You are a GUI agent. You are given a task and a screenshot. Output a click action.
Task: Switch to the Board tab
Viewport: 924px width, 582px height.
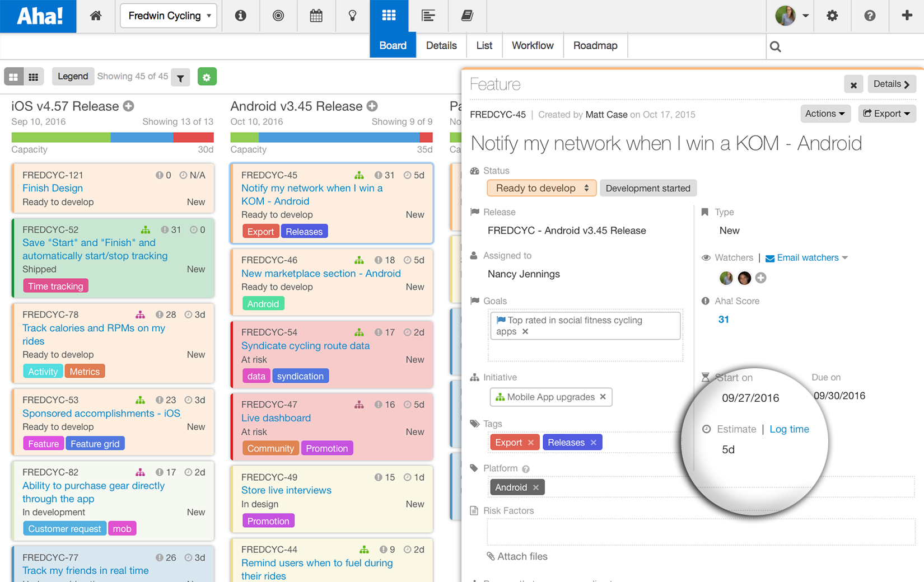(393, 45)
